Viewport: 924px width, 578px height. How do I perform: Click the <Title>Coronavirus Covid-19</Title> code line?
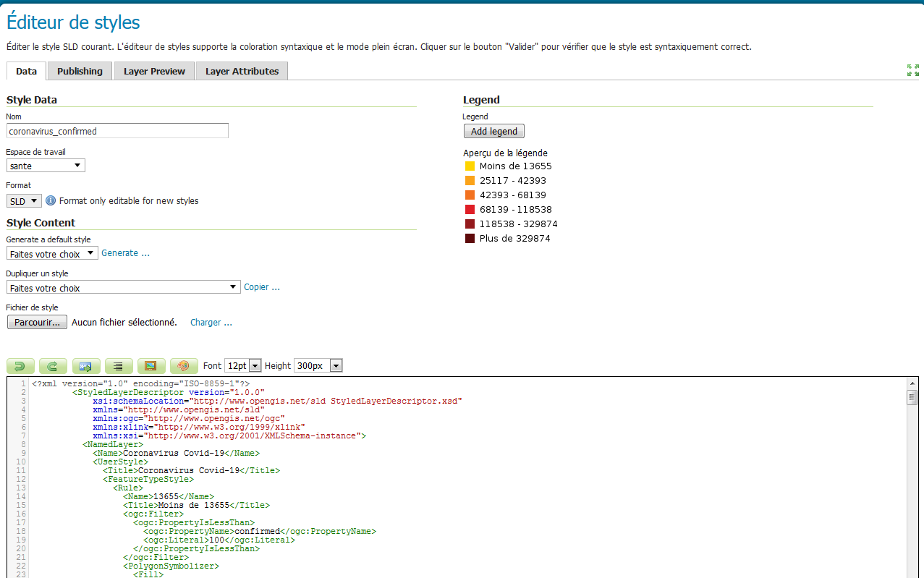click(191, 470)
